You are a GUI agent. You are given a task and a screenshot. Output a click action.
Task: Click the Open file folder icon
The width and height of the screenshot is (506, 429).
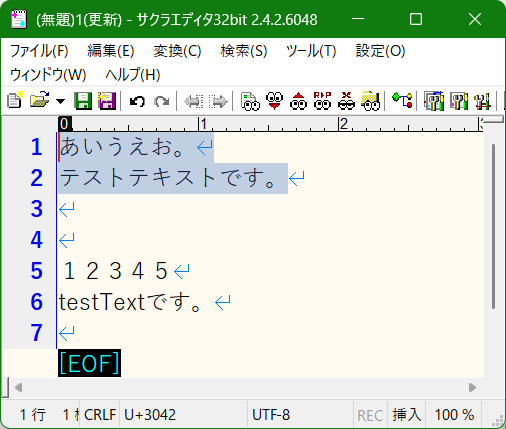(x=39, y=101)
